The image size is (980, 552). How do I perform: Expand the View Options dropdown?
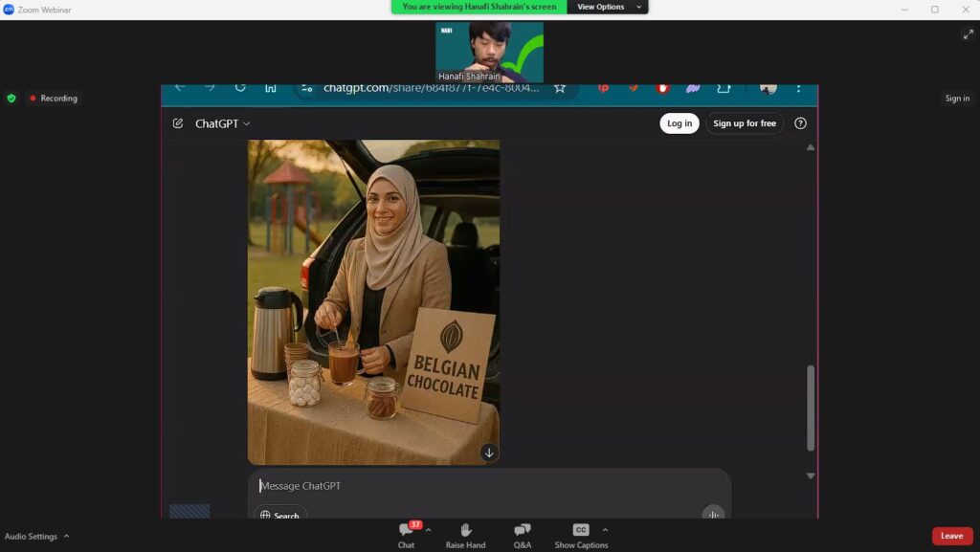607,7
